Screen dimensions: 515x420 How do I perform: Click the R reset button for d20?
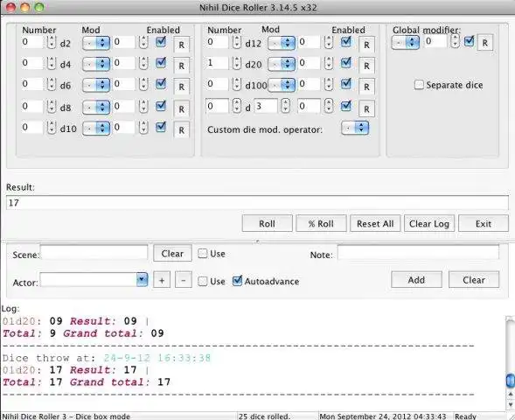pyautogui.click(x=366, y=66)
